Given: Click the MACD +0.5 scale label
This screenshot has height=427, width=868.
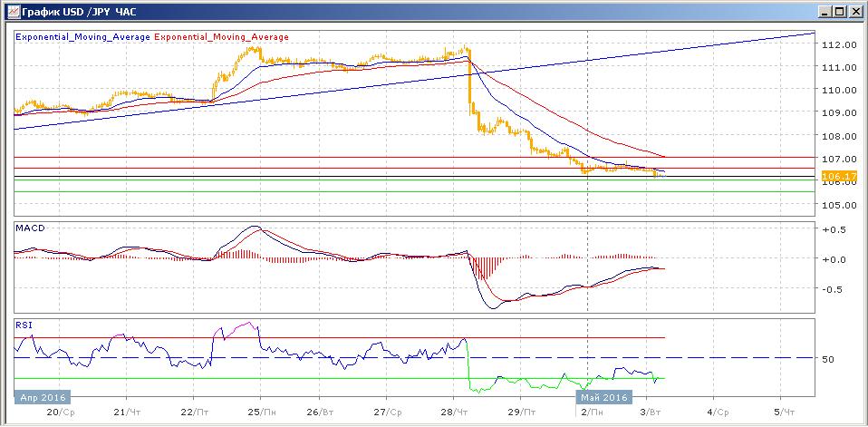Looking at the screenshot, I should (x=832, y=229).
